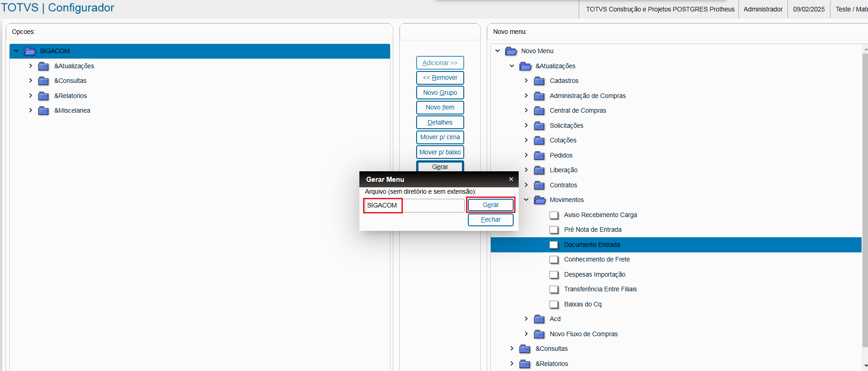This screenshot has height=371, width=868.
Task: Click the 09/02/2025 date in the header
Action: (808, 9)
